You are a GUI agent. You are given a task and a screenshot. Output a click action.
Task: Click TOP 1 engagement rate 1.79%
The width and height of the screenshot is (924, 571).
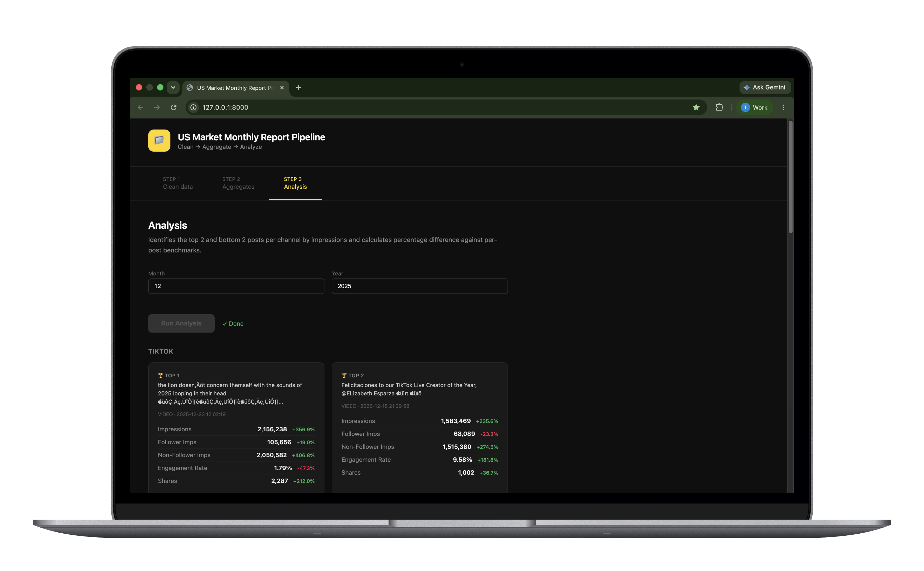coord(283,468)
